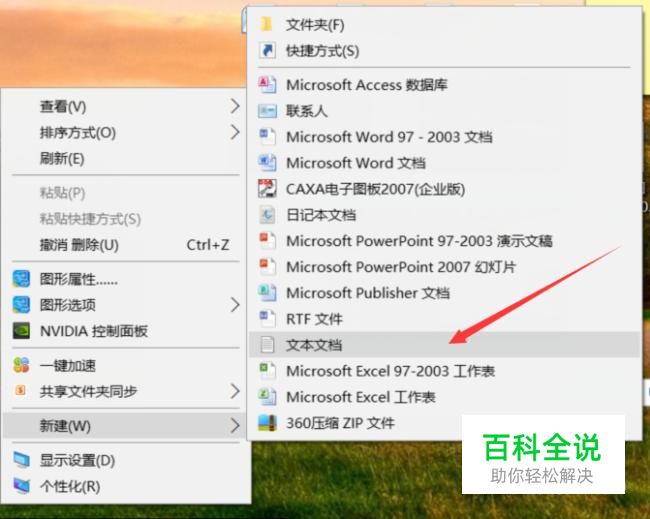Click the Microsoft Publisher 文档 icon
Image resolution: width=650 pixels, height=519 pixels.
click(267, 293)
